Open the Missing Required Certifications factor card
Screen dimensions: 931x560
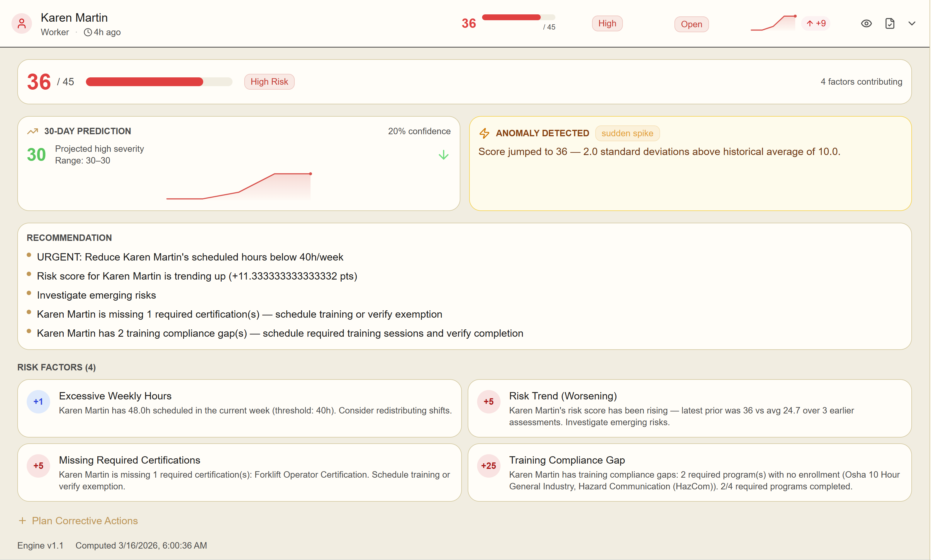pos(239,472)
